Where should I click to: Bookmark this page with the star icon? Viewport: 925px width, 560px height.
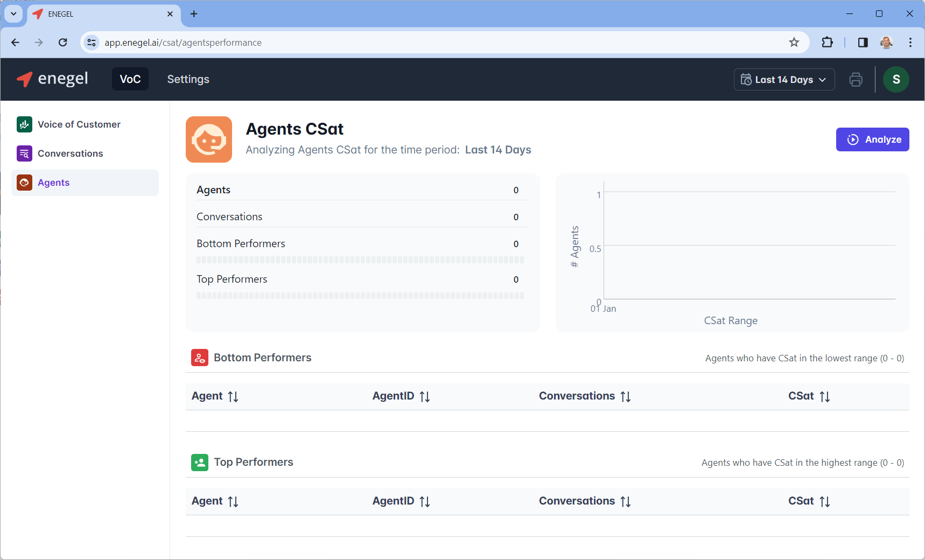point(794,43)
